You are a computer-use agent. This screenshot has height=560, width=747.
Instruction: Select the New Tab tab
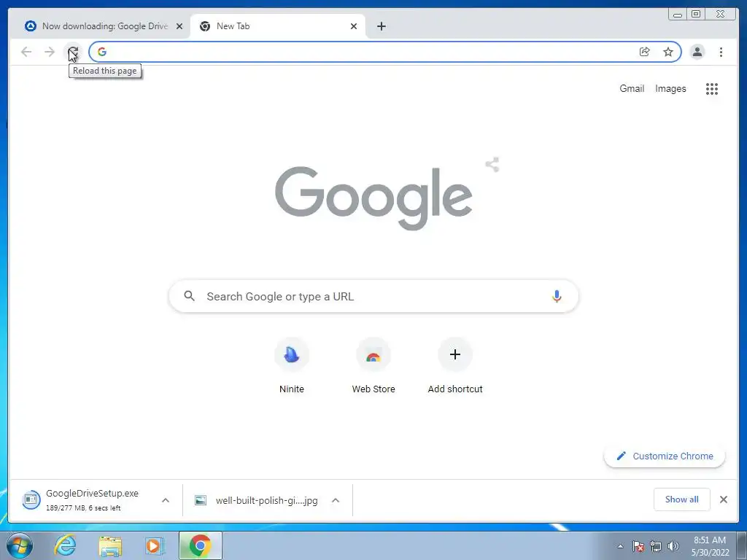click(277, 26)
